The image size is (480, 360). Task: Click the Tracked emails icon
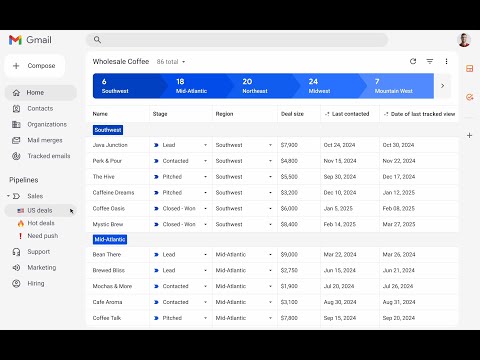(16, 156)
